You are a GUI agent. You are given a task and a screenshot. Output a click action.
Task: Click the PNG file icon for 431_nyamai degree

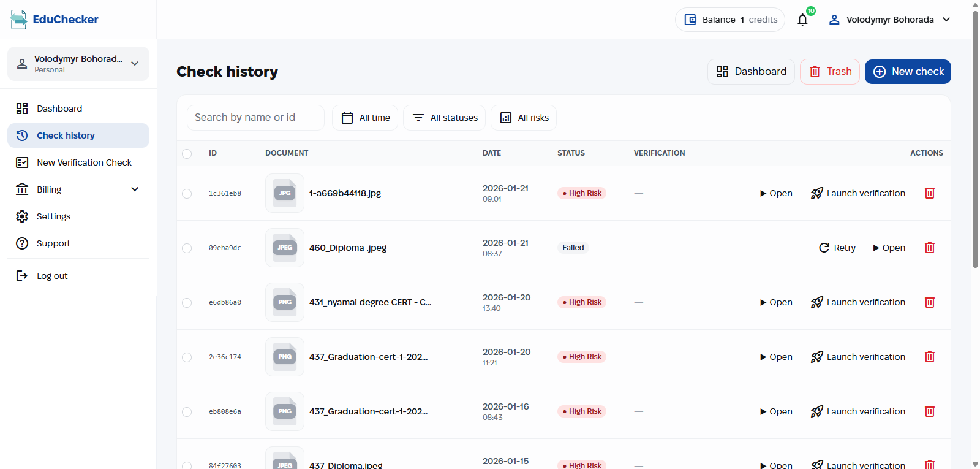tap(285, 302)
